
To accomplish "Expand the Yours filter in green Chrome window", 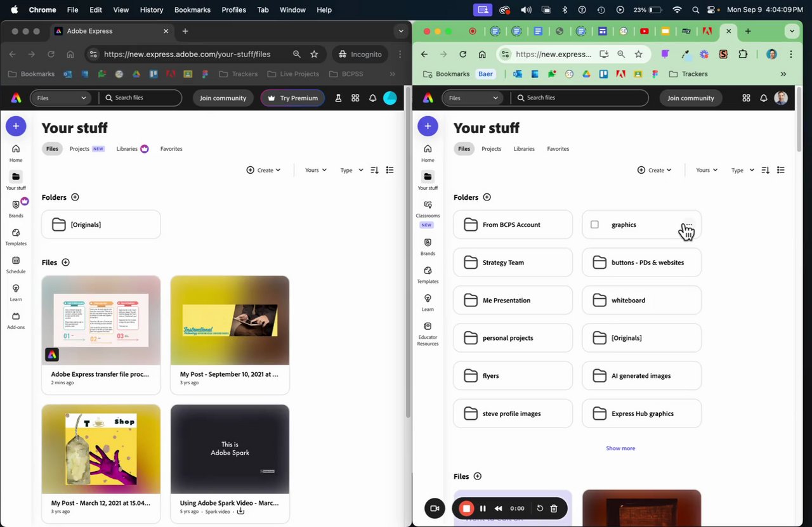I will 707,170.
